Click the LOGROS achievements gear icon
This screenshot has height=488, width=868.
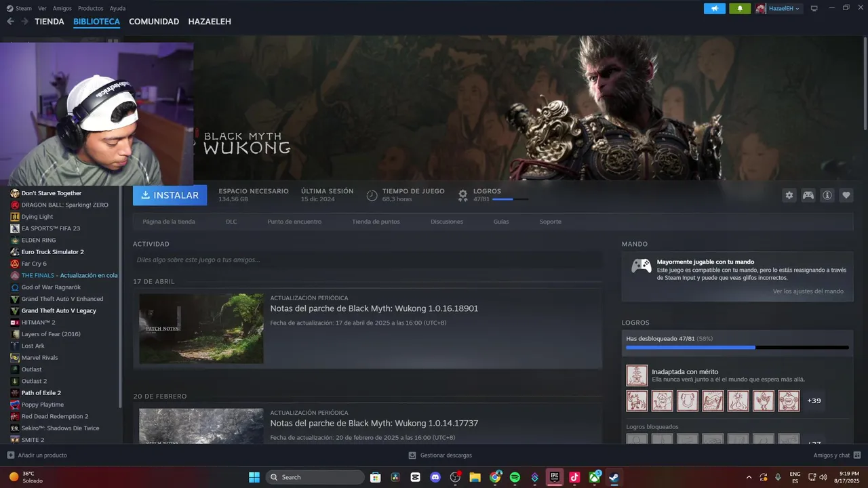coord(462,195)
